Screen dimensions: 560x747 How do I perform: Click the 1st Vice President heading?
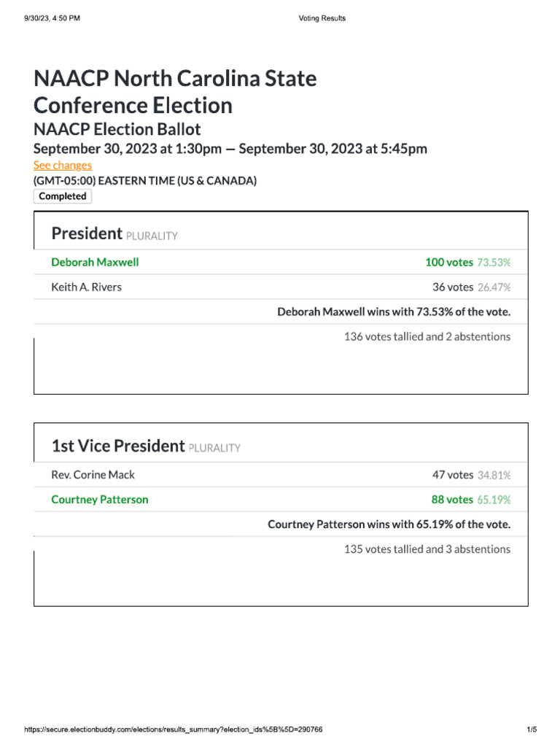pos(118,446)
